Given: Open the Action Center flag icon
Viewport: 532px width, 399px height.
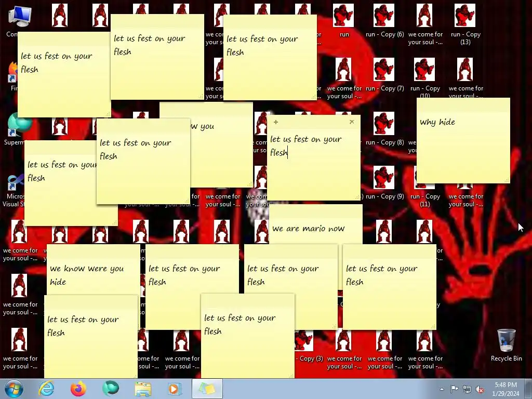Looking at the screenshot, I should click(x=454, y=389).
